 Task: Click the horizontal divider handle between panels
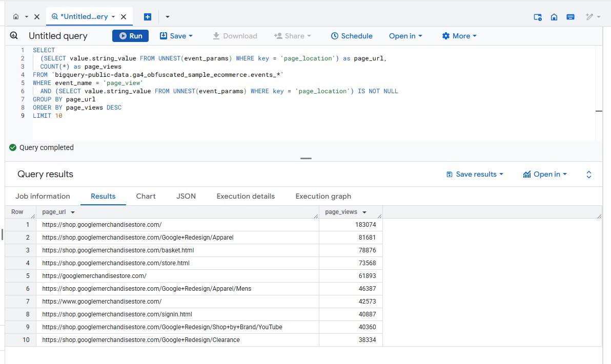tap(306, 158)
